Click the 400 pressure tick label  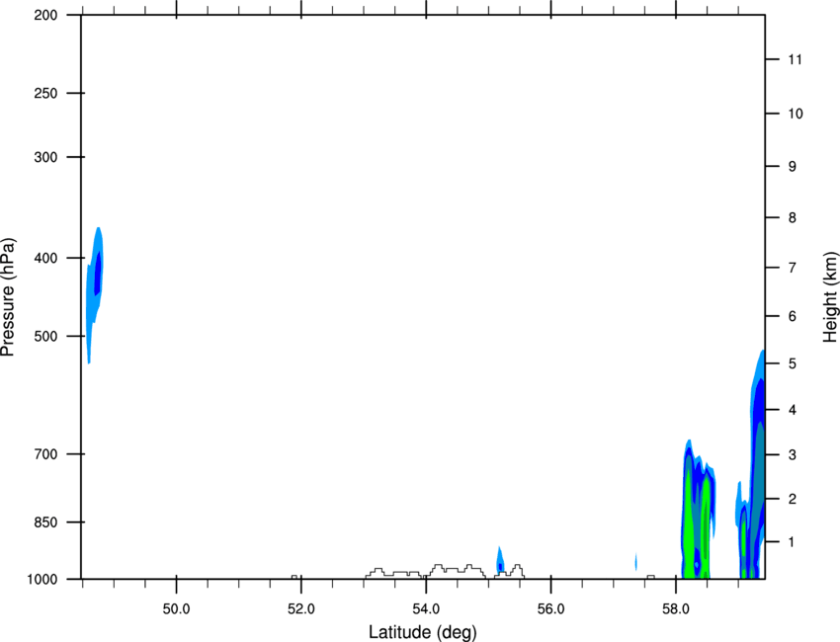[x=45, y=258]
